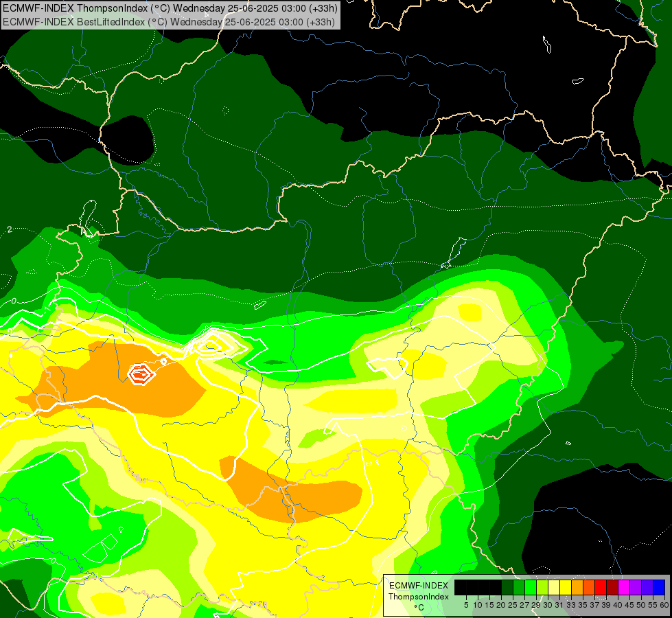672x618 pixels.
Task: Click the legend tick value 10
Action: (x=478, y=605)
